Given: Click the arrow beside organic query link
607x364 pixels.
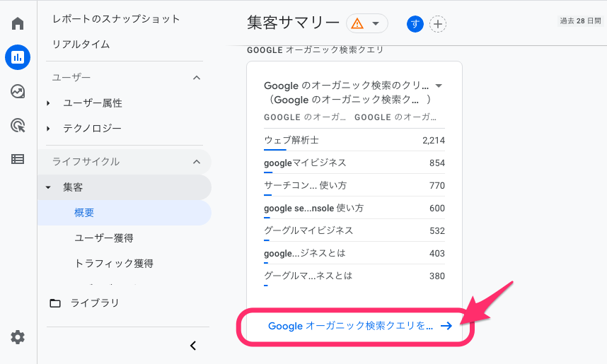Looking at the screenshot, I should pos(446,326).
